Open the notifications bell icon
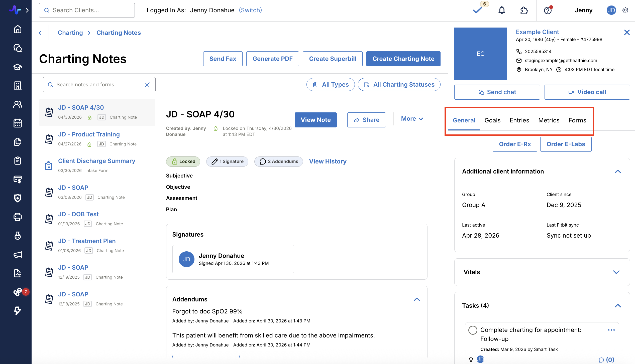The width and height of the screenshot is (635, 364). click(x=502, y=10)
